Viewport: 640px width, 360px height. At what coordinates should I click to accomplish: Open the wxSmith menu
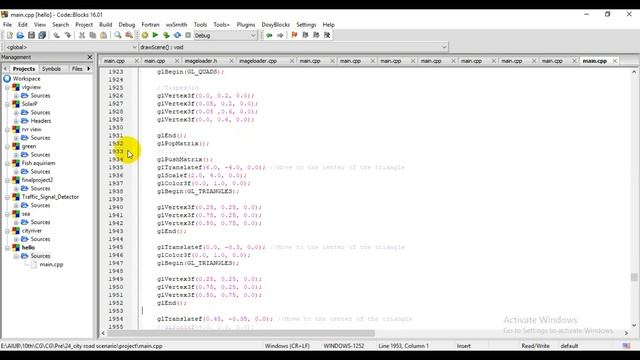pos(176,25)
